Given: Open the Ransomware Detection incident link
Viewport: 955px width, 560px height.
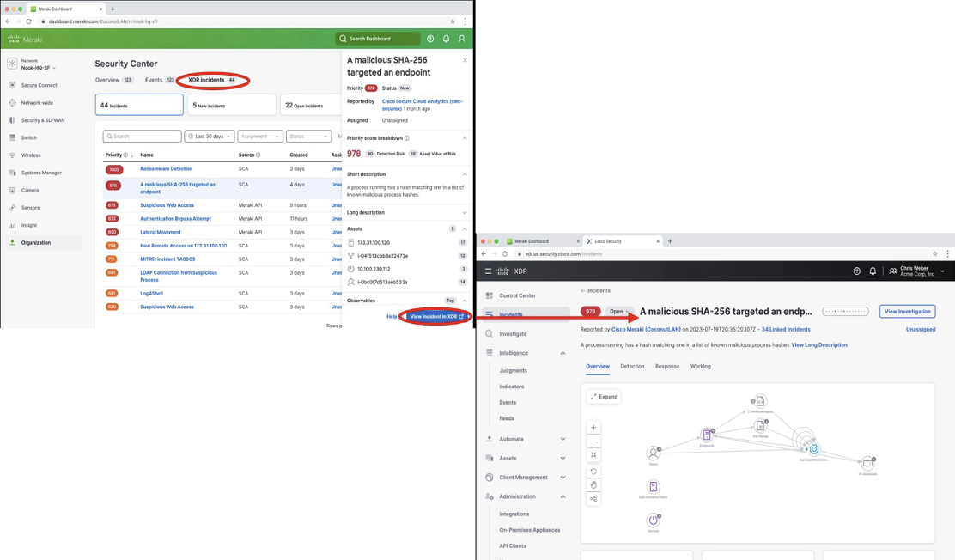Looking at the screenshot, I should coord(166,169).
